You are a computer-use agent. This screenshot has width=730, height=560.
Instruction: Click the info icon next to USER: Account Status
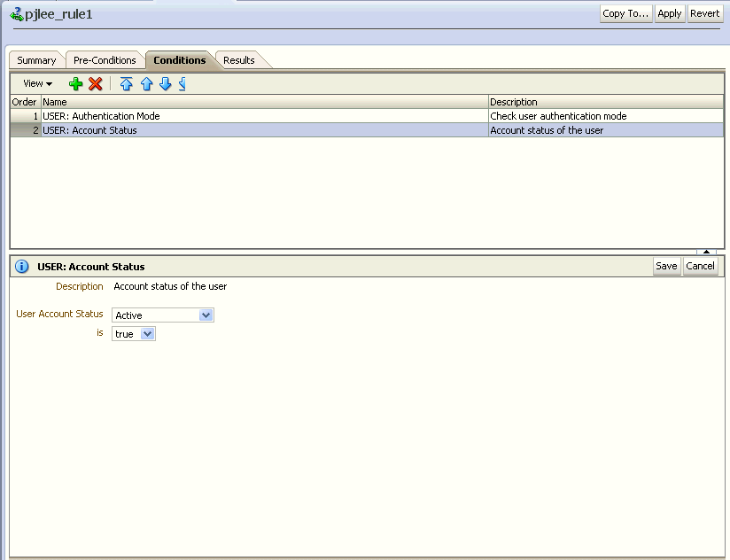pos(20,266)
